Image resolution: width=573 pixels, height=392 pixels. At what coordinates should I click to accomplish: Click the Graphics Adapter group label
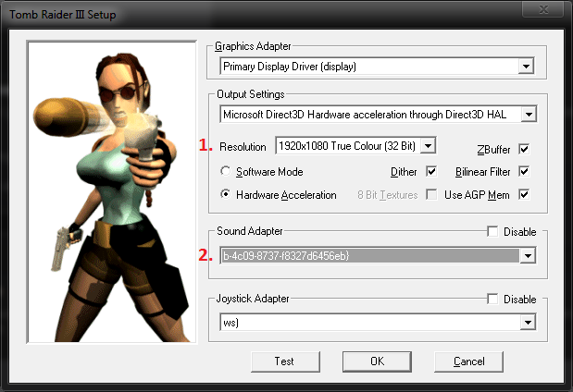pyautogui.click(x=253, y=46)
